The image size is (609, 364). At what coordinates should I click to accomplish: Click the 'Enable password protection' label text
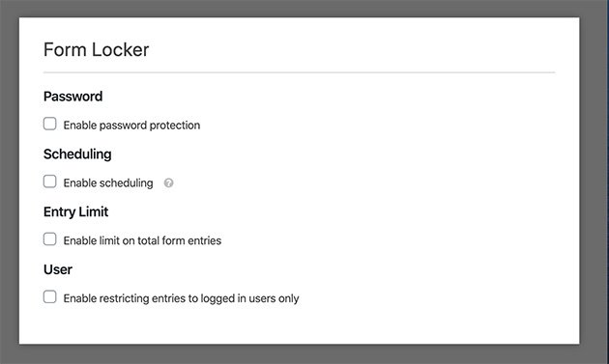tap(131, 126)
